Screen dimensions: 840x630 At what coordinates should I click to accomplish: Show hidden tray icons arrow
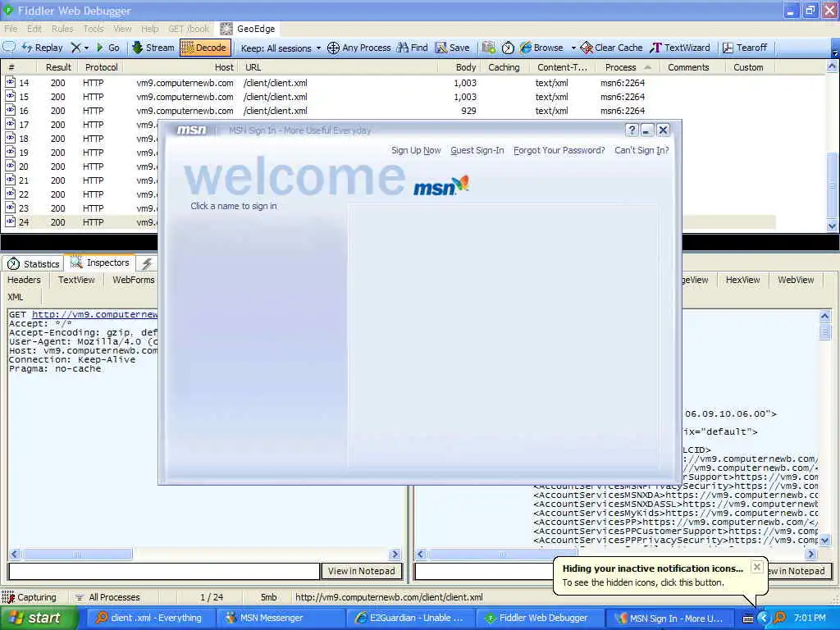click(764, 619)
